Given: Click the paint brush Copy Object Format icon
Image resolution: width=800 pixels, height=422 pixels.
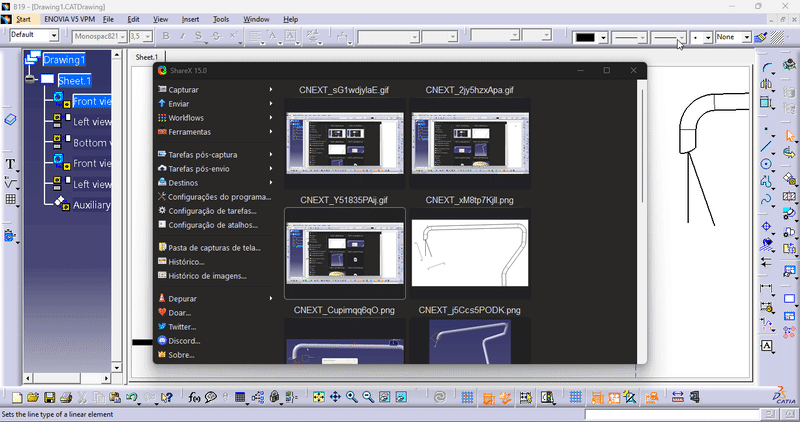Looking at the screenshot, I should tap(761, 37).
